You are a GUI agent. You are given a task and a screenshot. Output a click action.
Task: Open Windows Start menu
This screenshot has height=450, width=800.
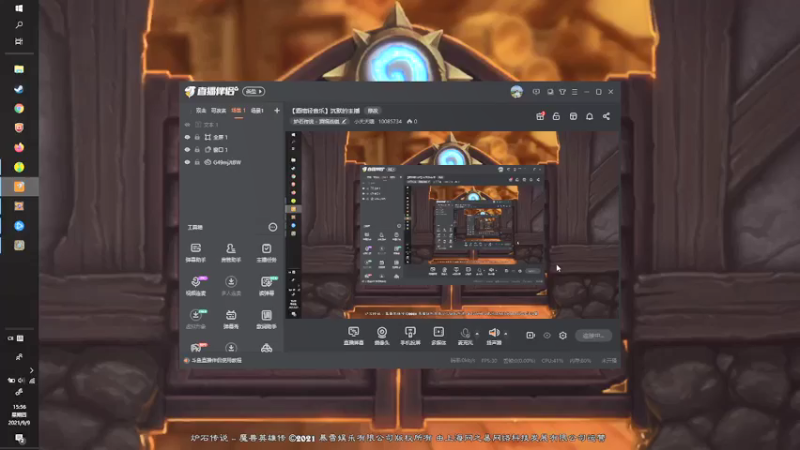19,9
